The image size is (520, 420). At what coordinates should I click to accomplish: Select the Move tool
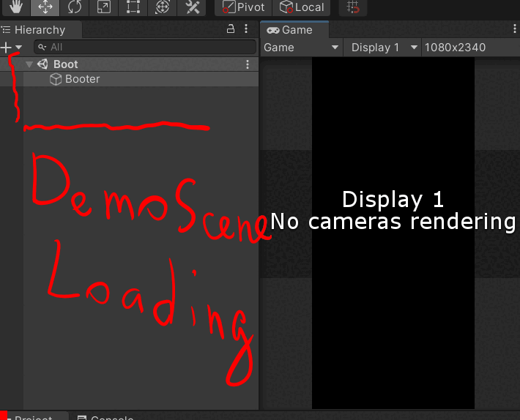point(45,7)
